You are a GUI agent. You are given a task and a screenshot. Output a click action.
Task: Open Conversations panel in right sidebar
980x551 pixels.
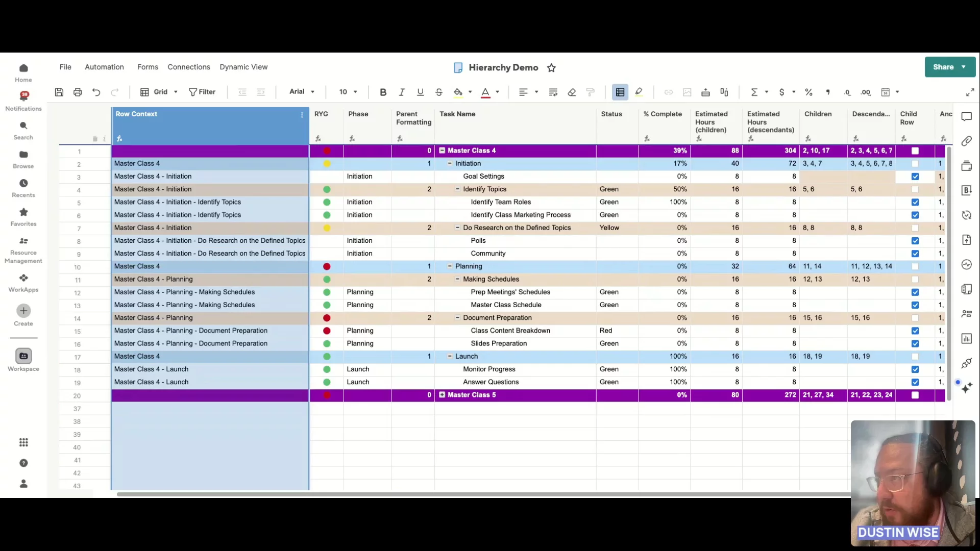(967, 117)
